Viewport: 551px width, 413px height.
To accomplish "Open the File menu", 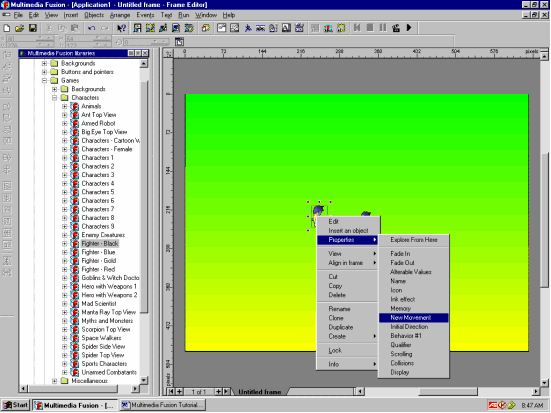I will pos(18,15).
